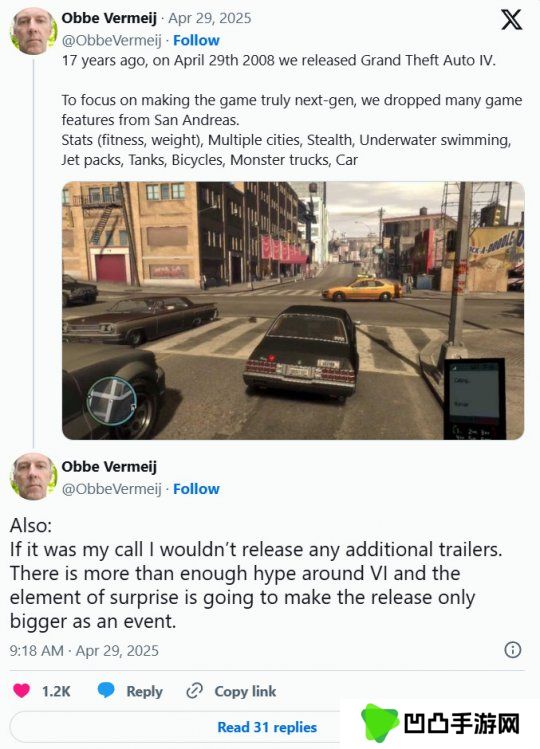Click the green play logo watermark
Screen dimensions: 540x749
(x=379, y=722)
